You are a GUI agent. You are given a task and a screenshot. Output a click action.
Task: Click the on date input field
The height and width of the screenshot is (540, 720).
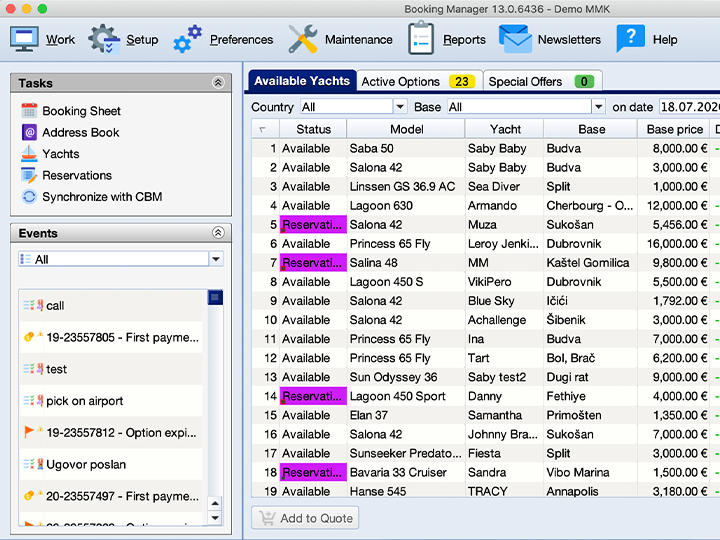(x=690, y=107)
